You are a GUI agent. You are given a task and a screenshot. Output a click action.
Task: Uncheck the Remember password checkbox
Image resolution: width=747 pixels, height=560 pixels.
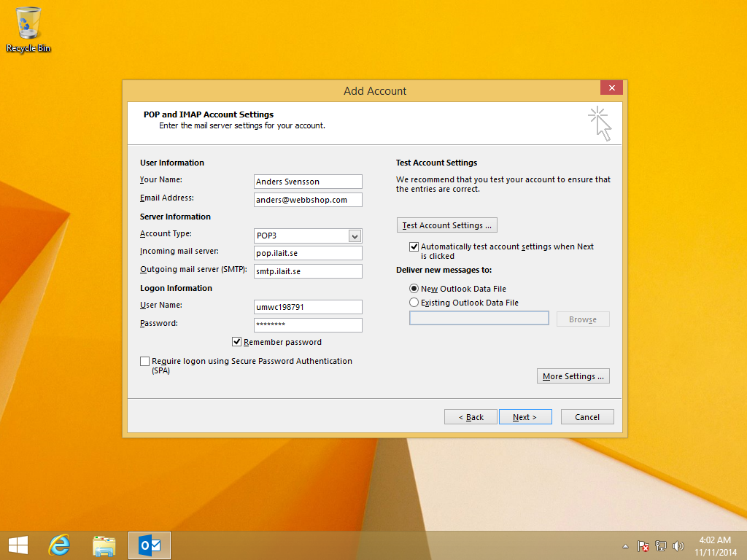click(237, 342)
